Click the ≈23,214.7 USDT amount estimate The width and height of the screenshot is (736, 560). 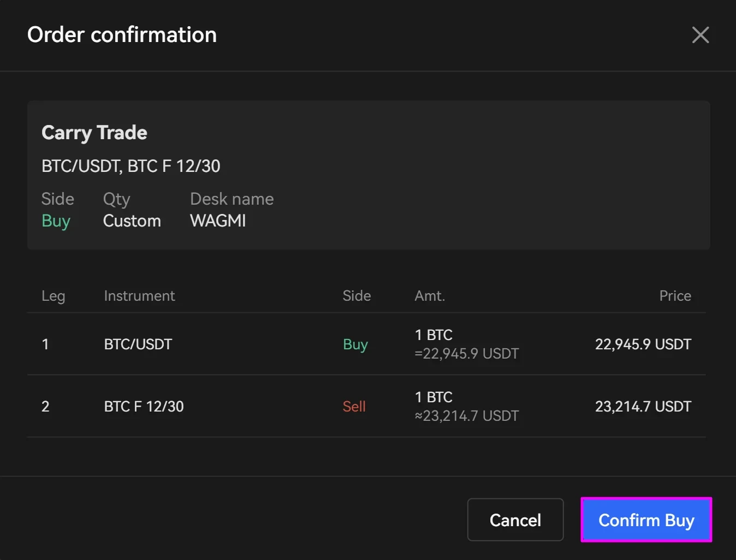[467, 416]
